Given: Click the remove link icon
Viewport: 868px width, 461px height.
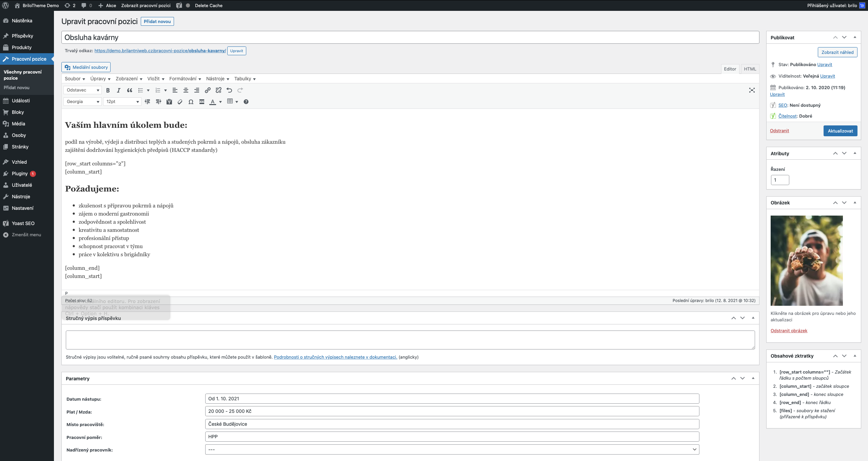Looking at the screenshot, I should [218, 90].
